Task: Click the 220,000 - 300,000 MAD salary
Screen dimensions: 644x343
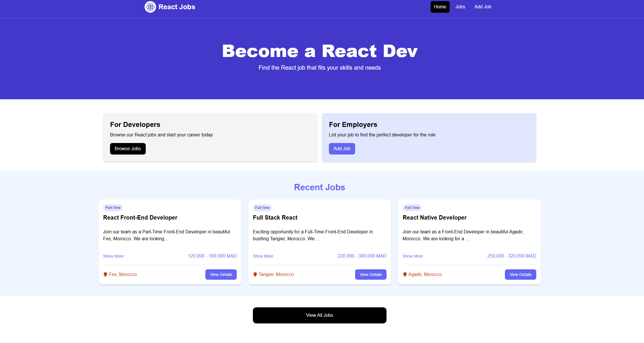Action: pyautogui.click(x=362, y=256)
